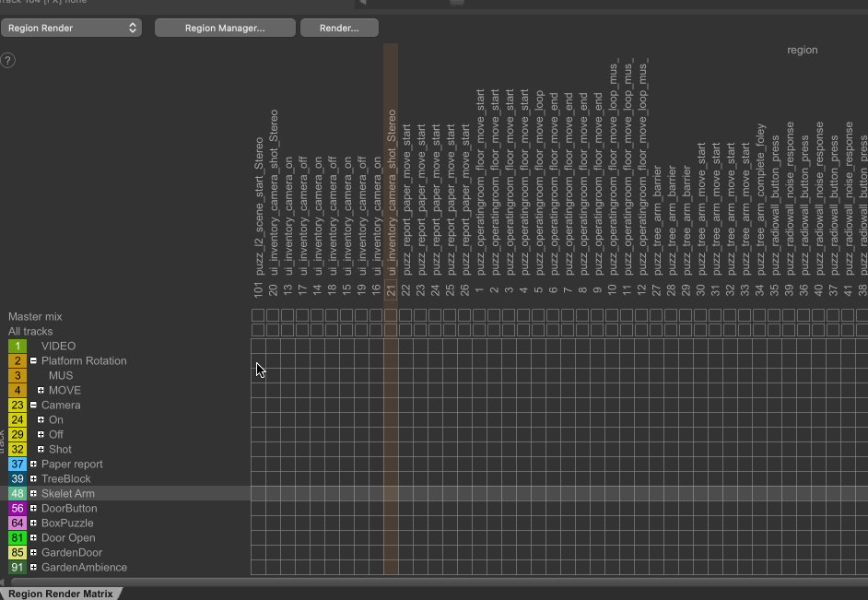Expand the BoxPuzzle folder

[33, 524]
